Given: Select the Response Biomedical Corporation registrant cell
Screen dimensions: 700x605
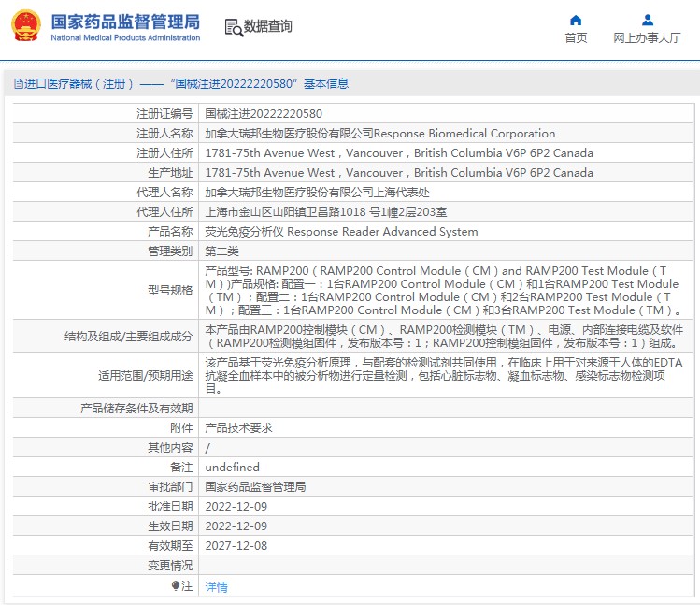Looking at the screenshot, I should pyautogui.click(x=380, y=133).
